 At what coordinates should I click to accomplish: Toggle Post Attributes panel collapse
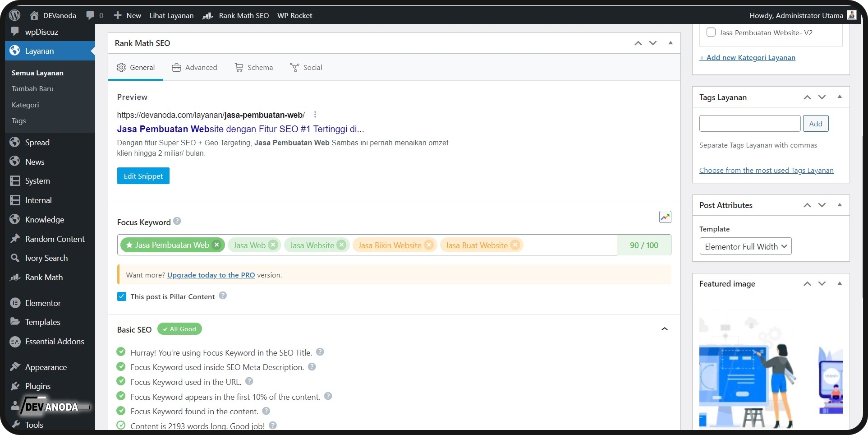click(x=840, y=205)
